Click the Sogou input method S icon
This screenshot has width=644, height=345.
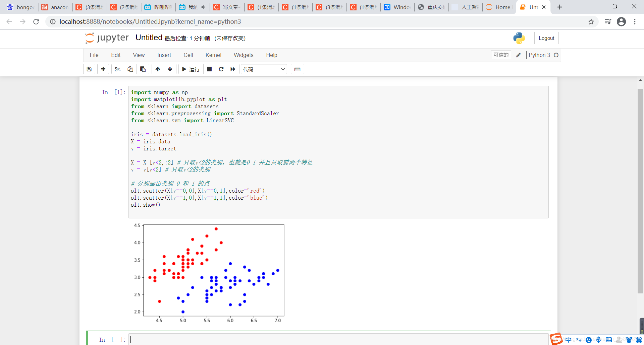(556, 339)
